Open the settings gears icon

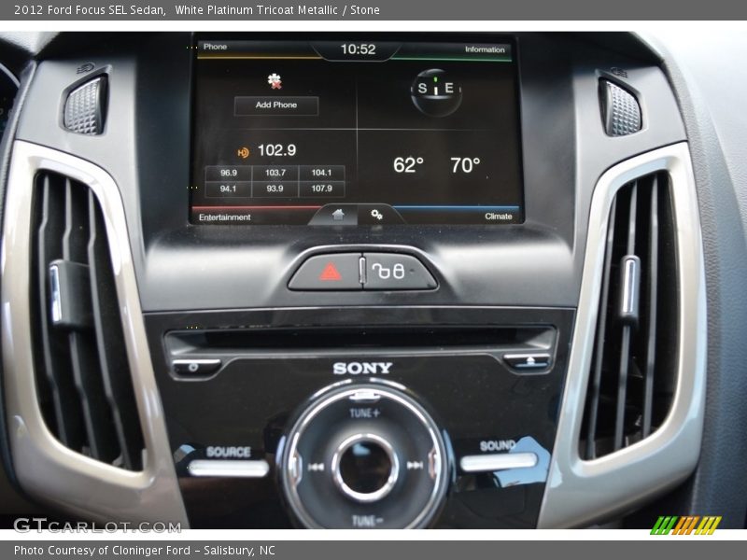click(x=376, y=215)
